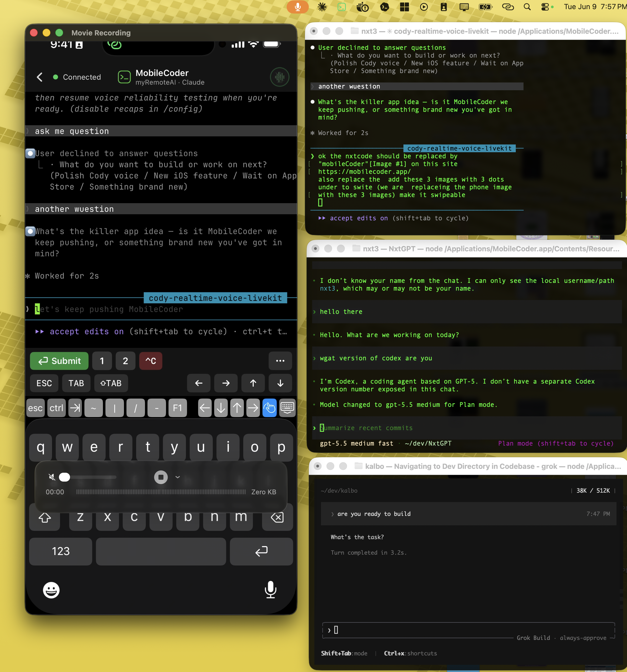Tap the 2 quick-reply key

[x=125, y=361]
